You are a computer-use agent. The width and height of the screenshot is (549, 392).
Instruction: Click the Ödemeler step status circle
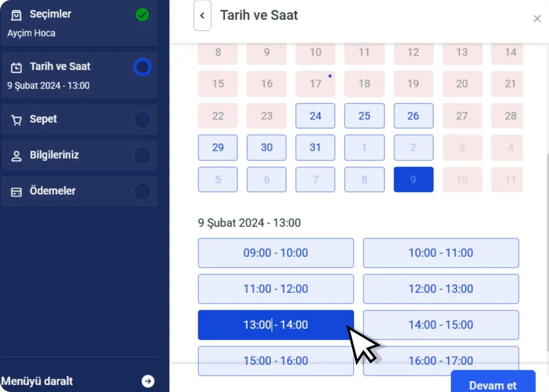(142, 191)
